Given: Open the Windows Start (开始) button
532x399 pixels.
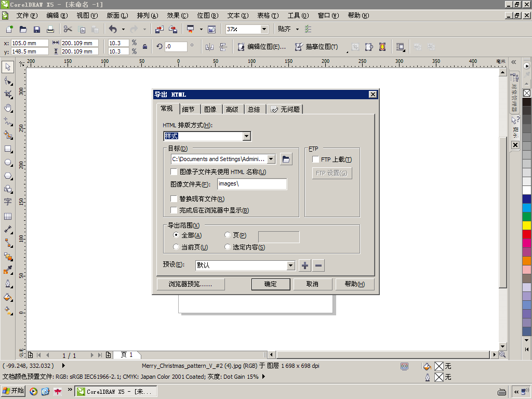Looking at the screenshot, I should pos(13,391).
